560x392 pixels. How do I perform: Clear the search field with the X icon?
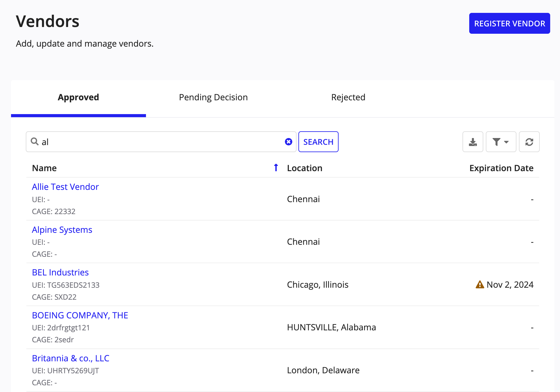[x=288, y=142]
